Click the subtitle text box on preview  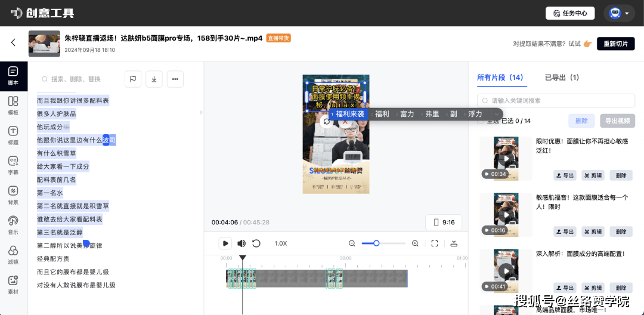336,97
